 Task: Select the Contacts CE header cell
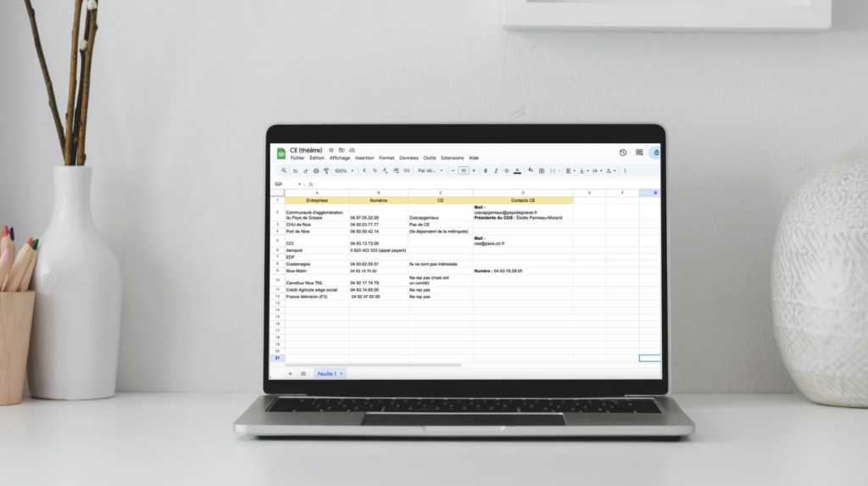523,200
